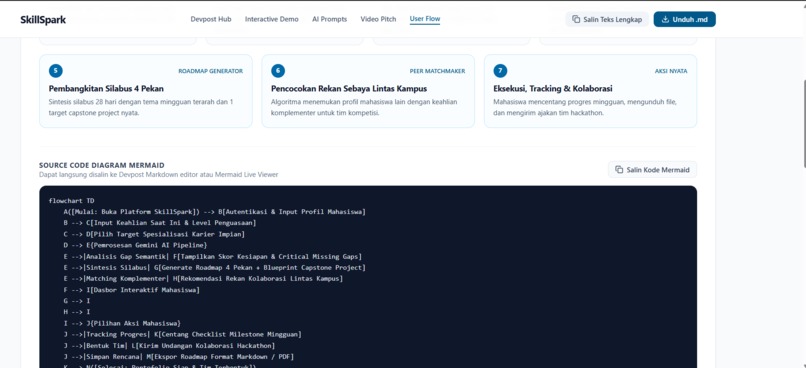This screenshot has width=806, height=368.
Task: Click the AKSI NYATA label
Action: [671, 71]
